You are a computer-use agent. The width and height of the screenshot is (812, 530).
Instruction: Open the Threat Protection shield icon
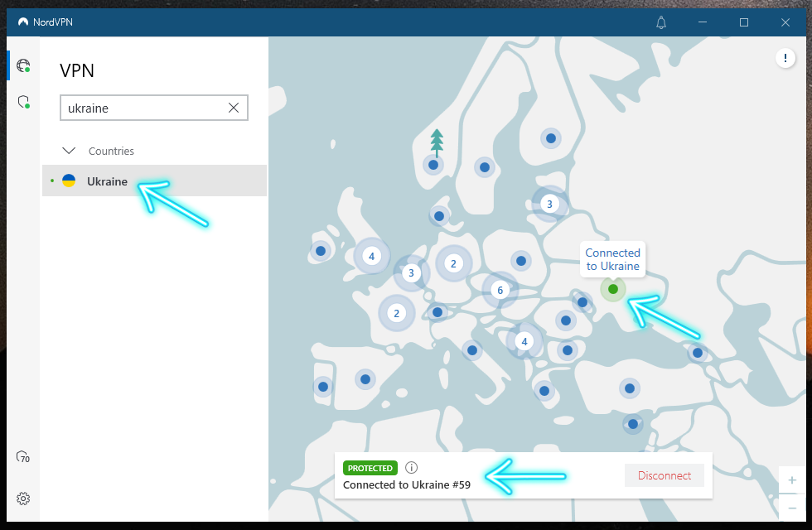click(23, 101)
